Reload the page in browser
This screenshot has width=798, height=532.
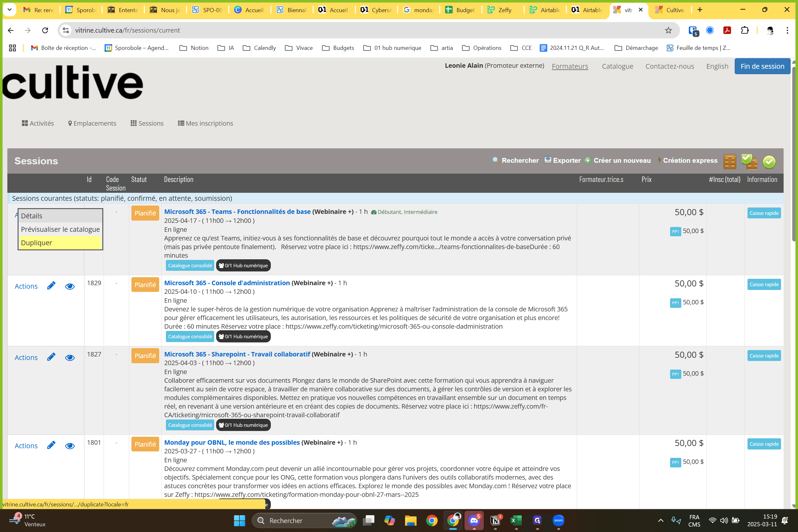pyautogui.click(x=45, y=30)
